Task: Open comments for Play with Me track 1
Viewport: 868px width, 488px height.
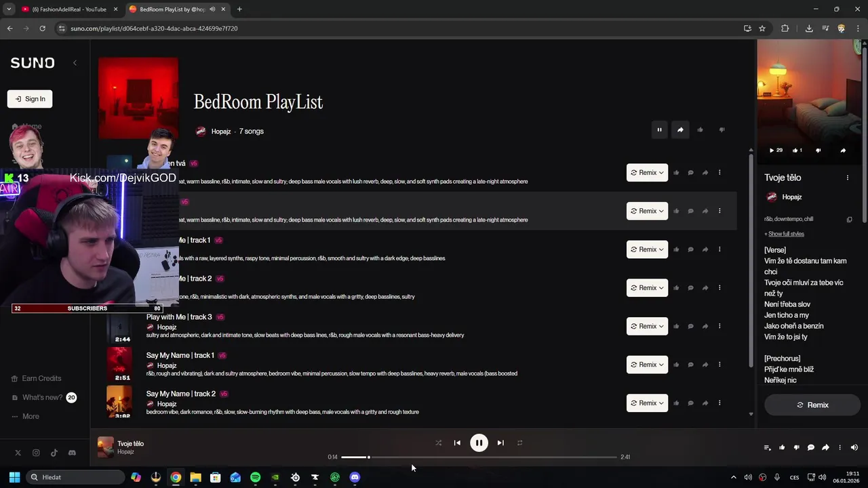Action: pos(690,249)
